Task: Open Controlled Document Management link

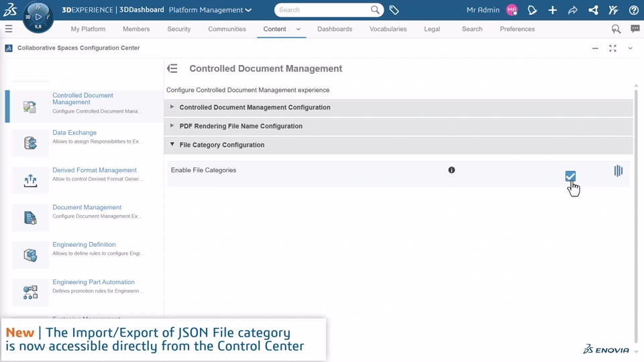Action: pos(83,99)
